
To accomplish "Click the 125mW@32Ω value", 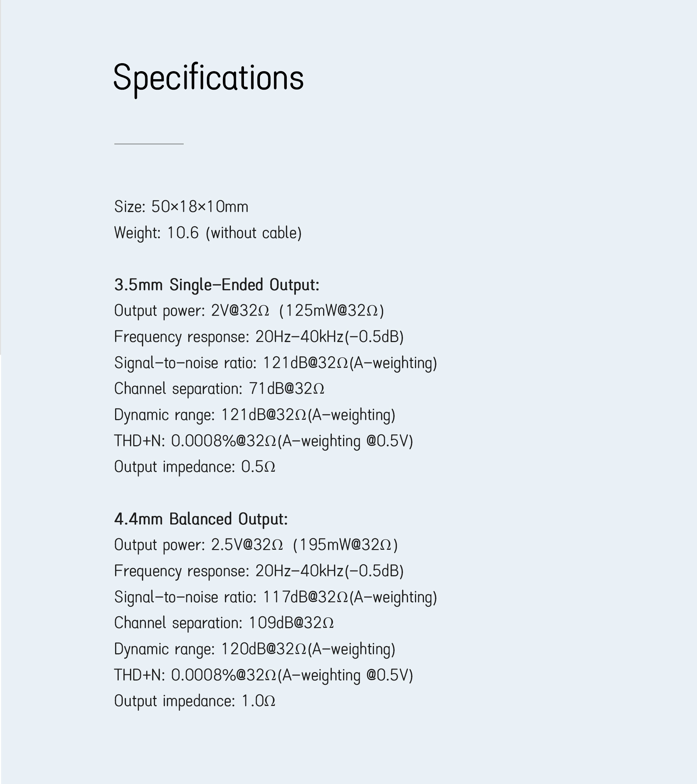I will (x=332, y=311).
